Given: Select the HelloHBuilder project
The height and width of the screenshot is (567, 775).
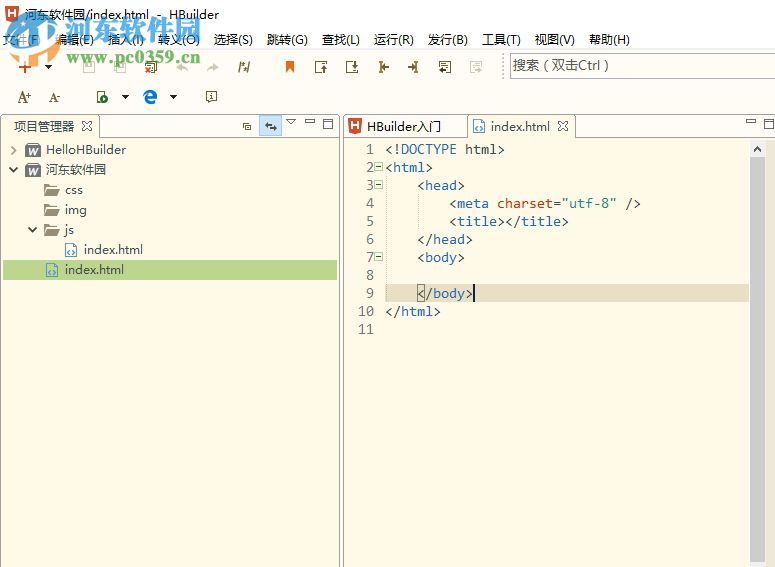Looking at the screenshot, I should [x=86, y=149].
